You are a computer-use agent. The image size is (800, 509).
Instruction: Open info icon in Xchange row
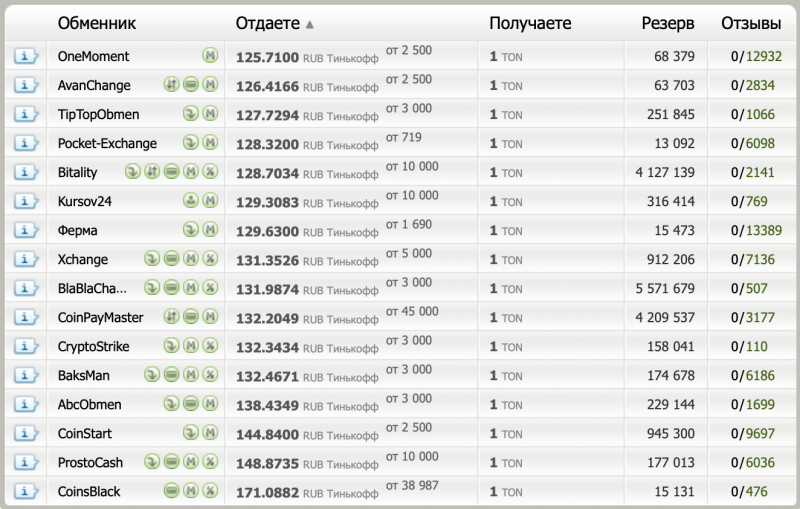click(26, 259)
